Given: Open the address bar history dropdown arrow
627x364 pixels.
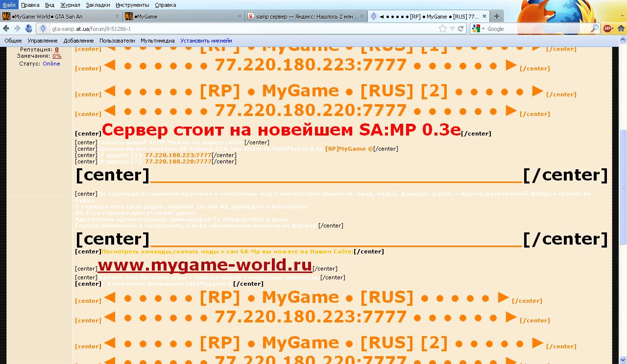Looking at the screenshot, I should pos(453,28).
